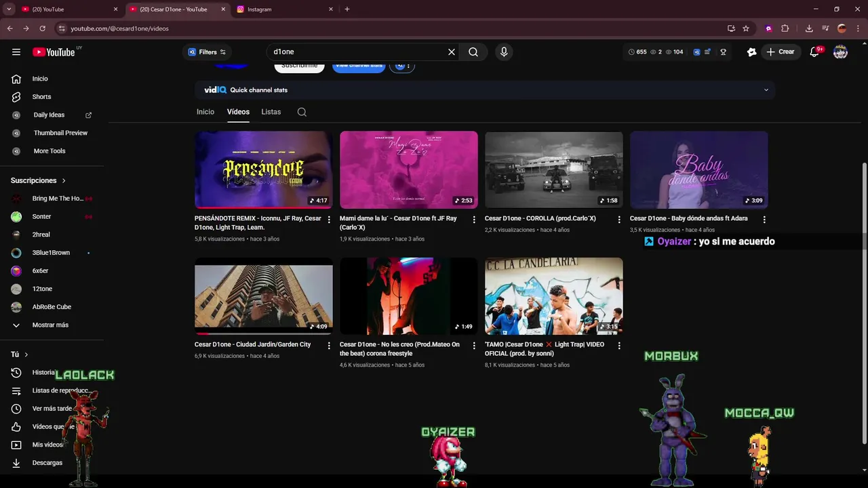Viewport: 868px width, 488px height.
Task: Go to the YouTube logo home
Action: tap(54, 52)
